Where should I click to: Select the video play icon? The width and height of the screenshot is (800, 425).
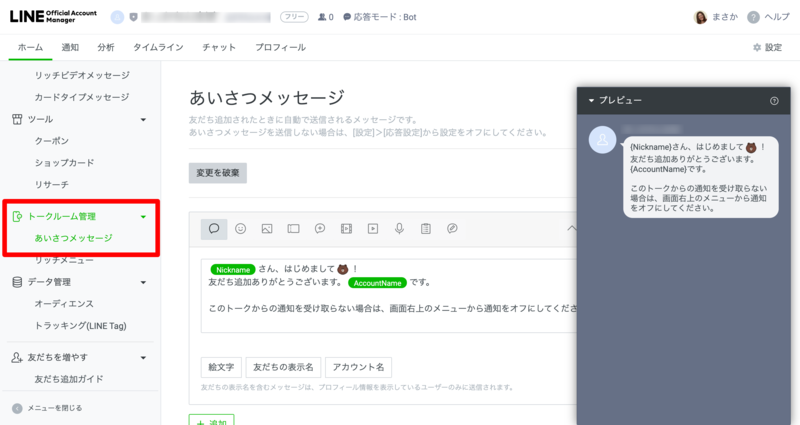(373, 229)
